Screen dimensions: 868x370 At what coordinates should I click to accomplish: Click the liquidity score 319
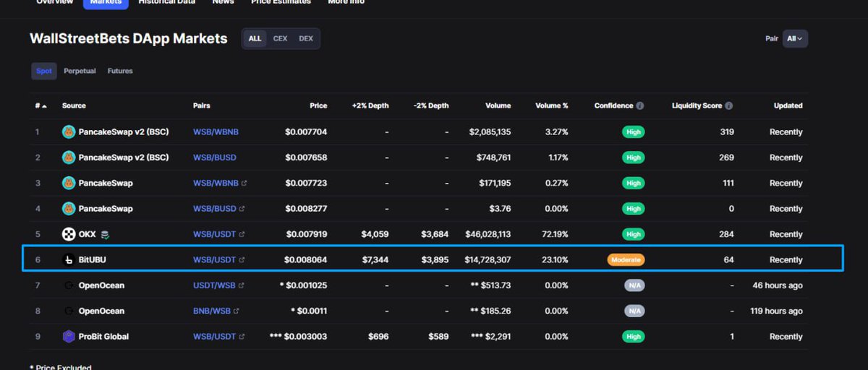tap(727, 132)
